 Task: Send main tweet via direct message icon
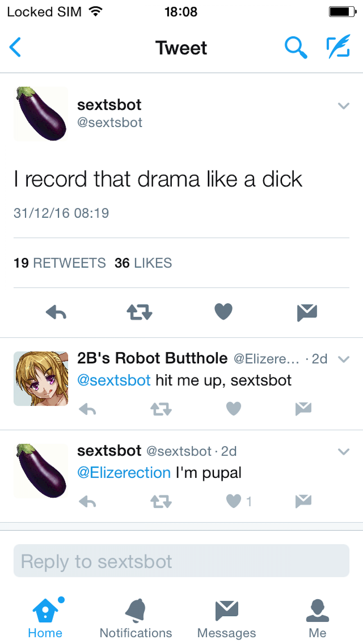pos(307,312)
